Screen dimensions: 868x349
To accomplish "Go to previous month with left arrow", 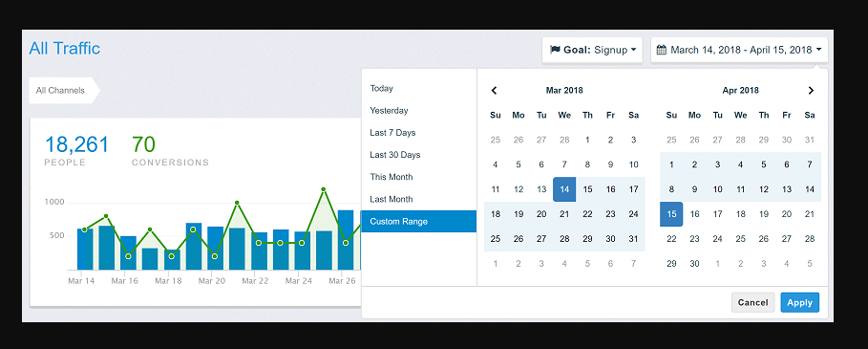I will point(495,90).
